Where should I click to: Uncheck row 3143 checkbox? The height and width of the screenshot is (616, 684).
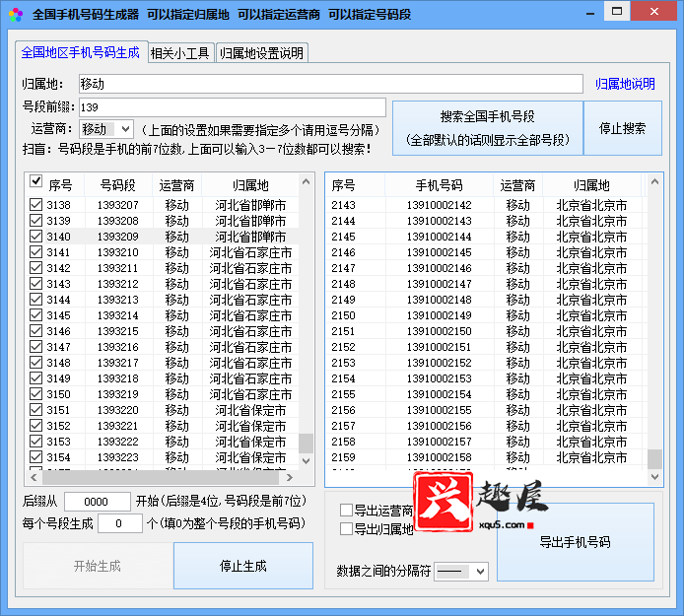tap(35, 284)
